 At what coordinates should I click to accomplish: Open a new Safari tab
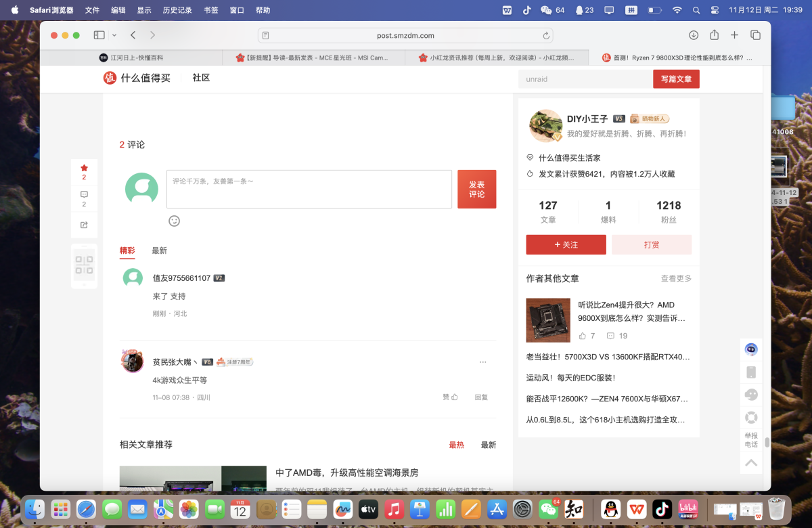click(x=734, y=35)
